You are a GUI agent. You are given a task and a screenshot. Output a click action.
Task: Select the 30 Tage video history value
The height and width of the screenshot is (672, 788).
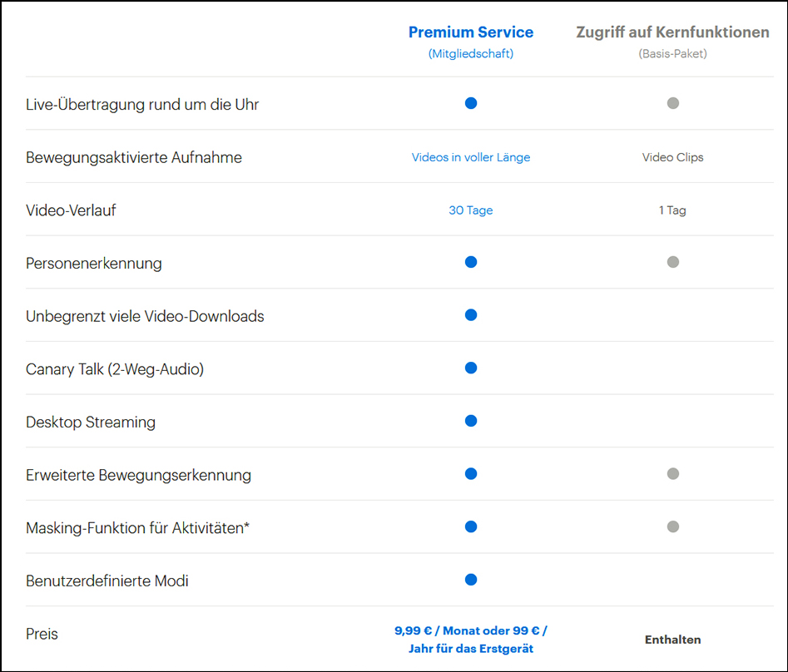click(471, 210)
